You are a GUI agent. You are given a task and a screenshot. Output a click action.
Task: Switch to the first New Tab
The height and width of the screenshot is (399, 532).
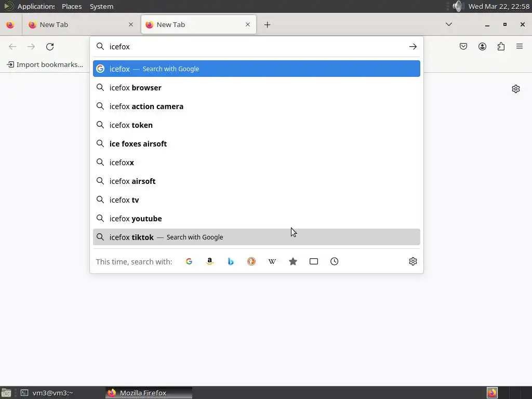pos(81,24)
